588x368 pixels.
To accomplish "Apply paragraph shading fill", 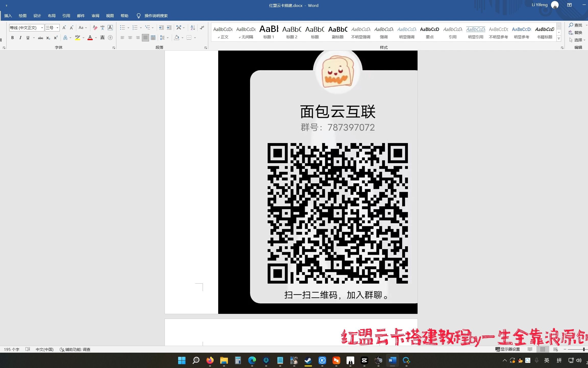I will (x=177, y=38).
